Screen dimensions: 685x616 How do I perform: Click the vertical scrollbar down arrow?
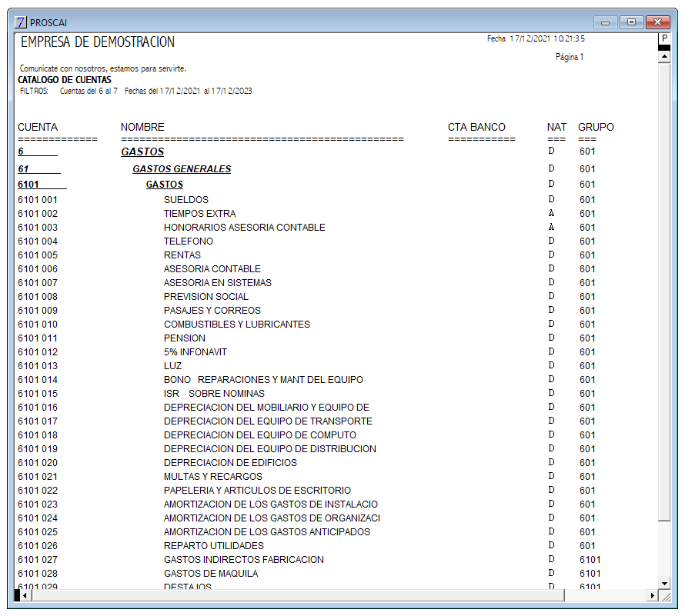point(664,583)
